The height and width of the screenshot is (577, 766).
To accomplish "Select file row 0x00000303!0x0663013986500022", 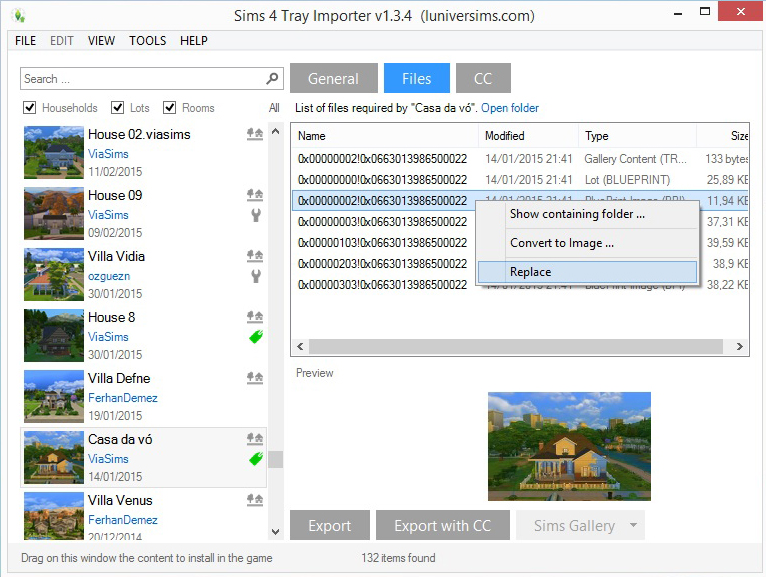I will [x=384, y=285].
